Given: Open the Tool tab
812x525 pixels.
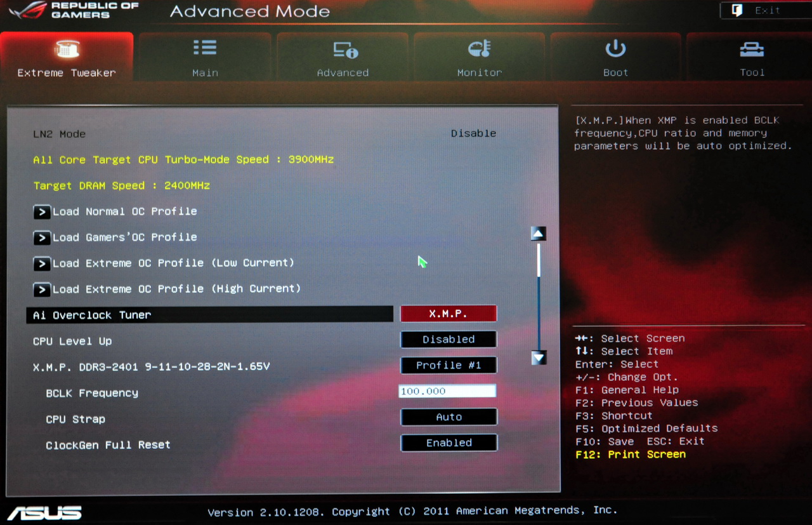Looking at the screenshot, I should [752, 57].
